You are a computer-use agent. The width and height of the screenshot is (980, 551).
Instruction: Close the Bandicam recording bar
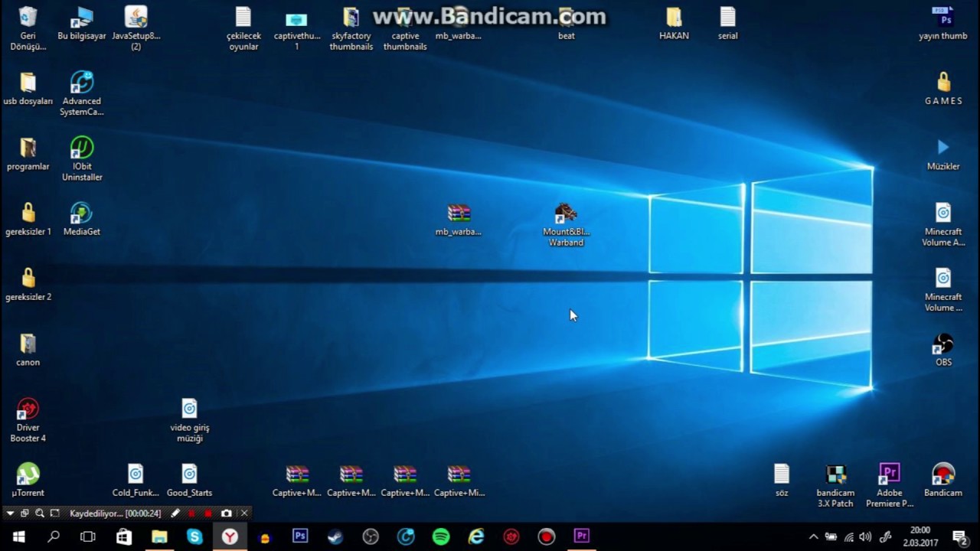point(244,514)
